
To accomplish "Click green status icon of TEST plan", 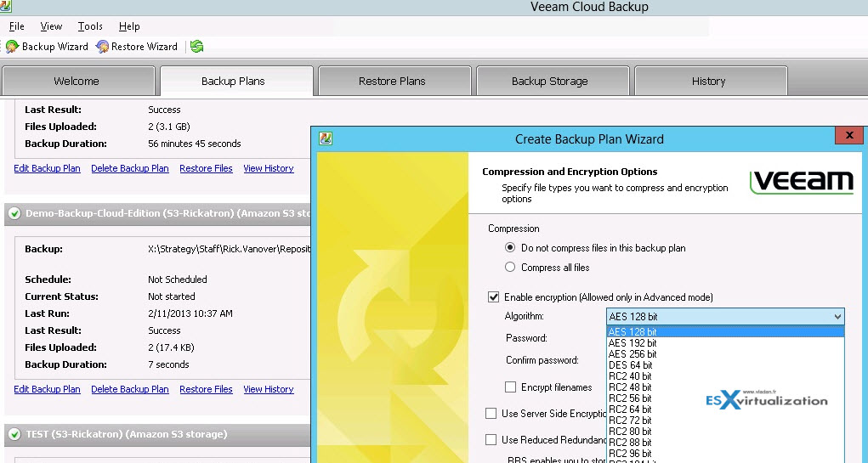I will click(15, 434).
